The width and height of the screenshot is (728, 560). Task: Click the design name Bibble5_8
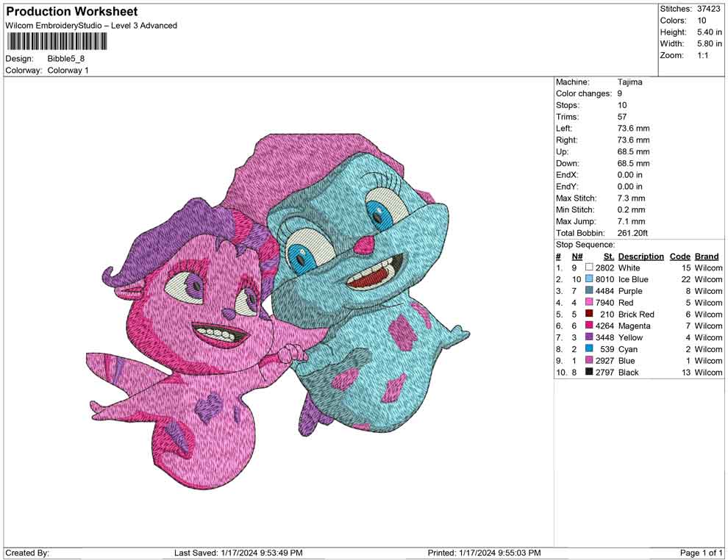(66, 59)
